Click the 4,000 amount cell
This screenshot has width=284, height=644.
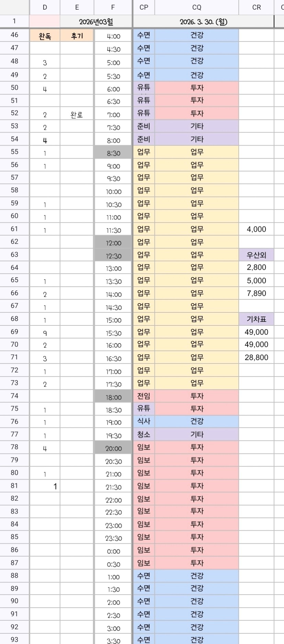click(256, 229)
